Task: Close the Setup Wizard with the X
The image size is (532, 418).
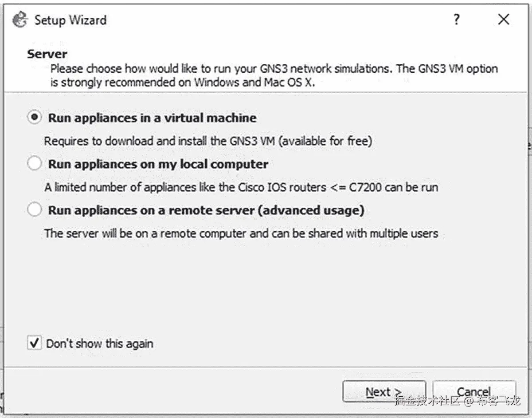Action: pyautogui.click(x=504, y=20)
